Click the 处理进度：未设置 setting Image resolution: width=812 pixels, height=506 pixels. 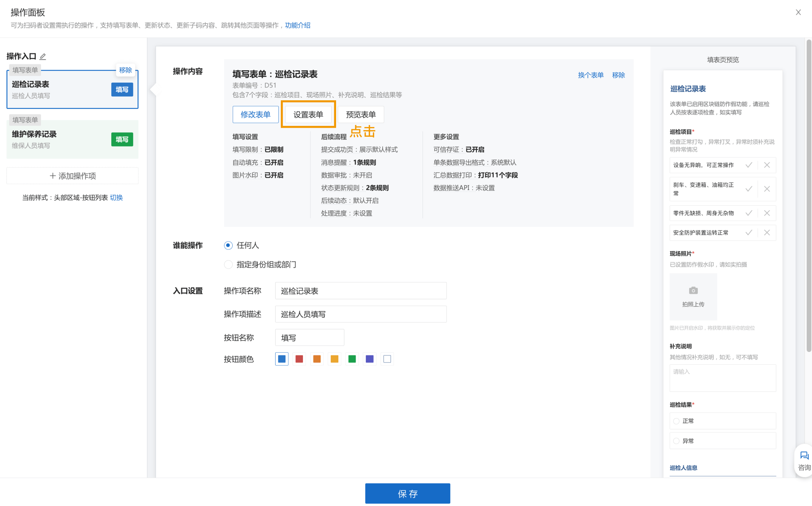pos(347,213)
